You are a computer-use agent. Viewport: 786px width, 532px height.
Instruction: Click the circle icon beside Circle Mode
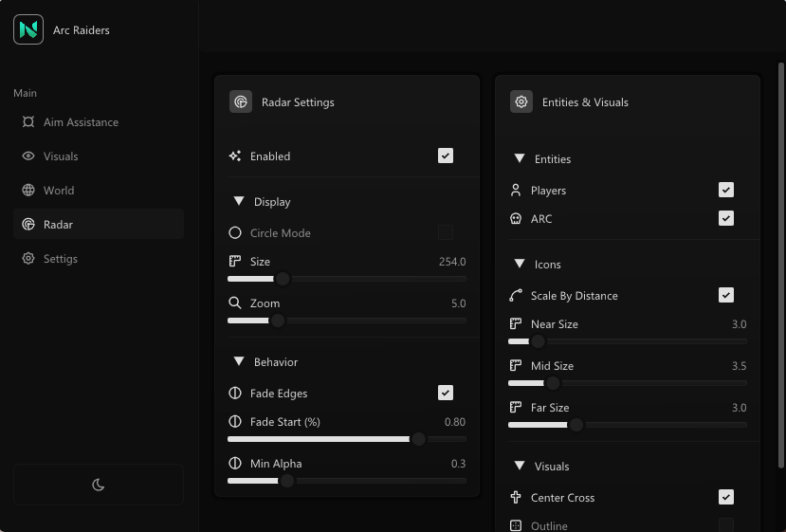234,232
